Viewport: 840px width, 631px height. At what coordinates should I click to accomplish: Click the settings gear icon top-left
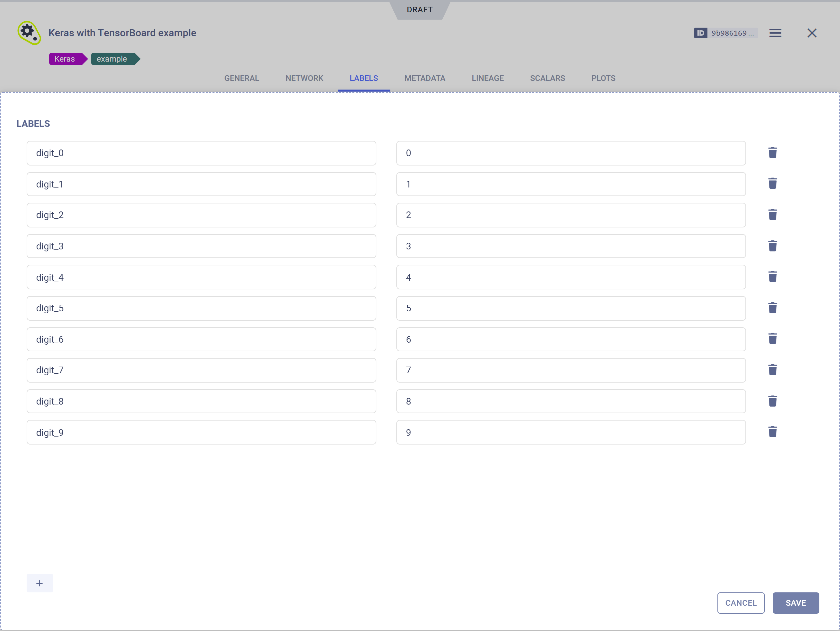[x=29, y=33]
